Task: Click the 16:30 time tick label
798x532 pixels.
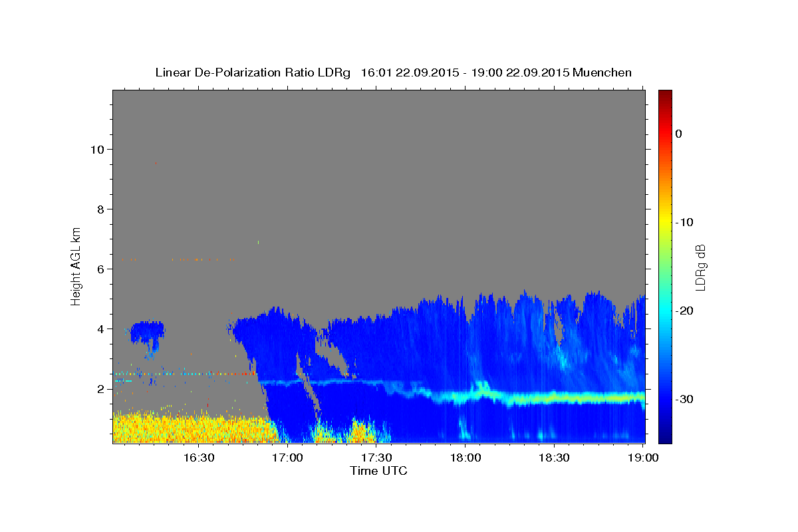Action: click(199, 458)
